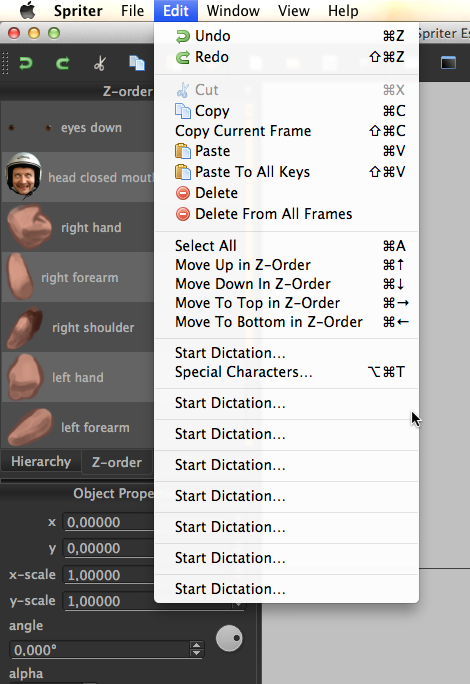Open the Help menu
This screenshot has height=684, width=470.
click(343, 10)
